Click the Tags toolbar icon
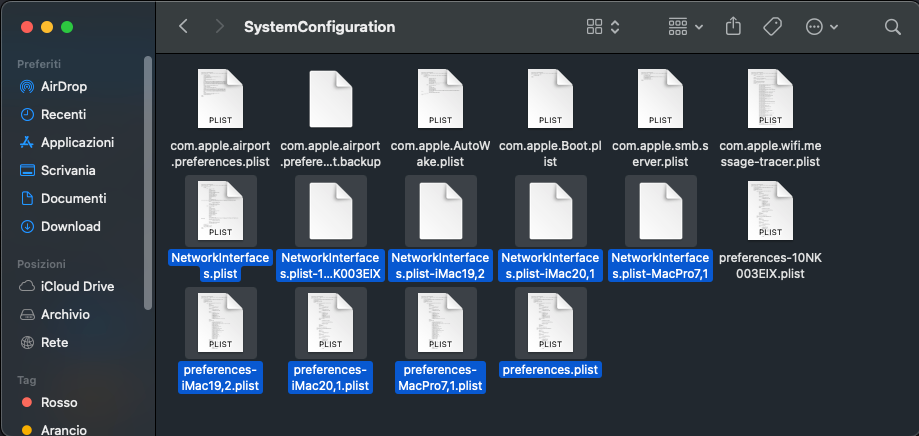Viewport: 919px width, 436px height. (772, 26)
